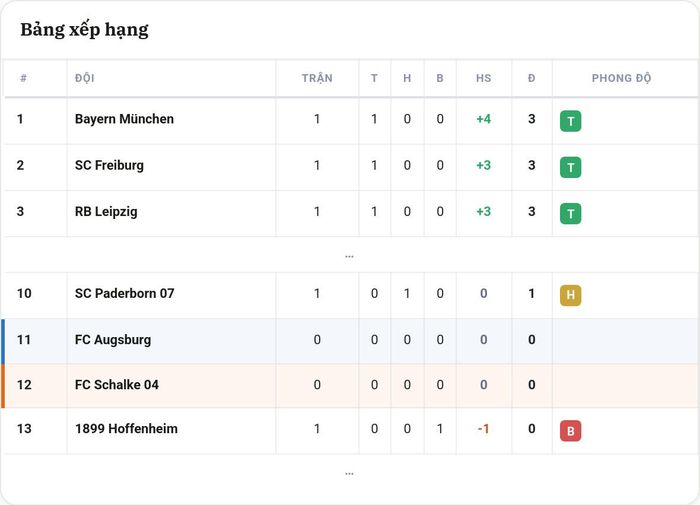Expand hidden rows below 1899 Hoffenheim
The height and width of the screenshot is (505, 700).
(x=350, y=473)
